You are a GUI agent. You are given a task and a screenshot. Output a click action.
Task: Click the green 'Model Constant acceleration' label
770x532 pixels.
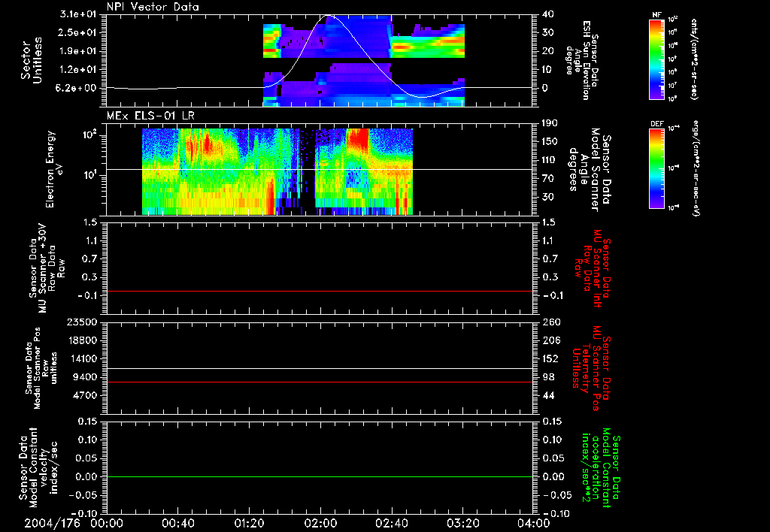[x=599, y=469]
